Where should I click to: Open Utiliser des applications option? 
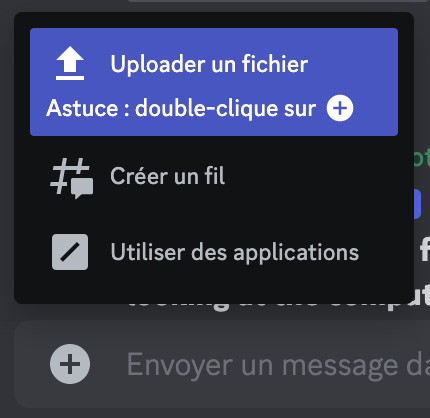pos(214,252)
